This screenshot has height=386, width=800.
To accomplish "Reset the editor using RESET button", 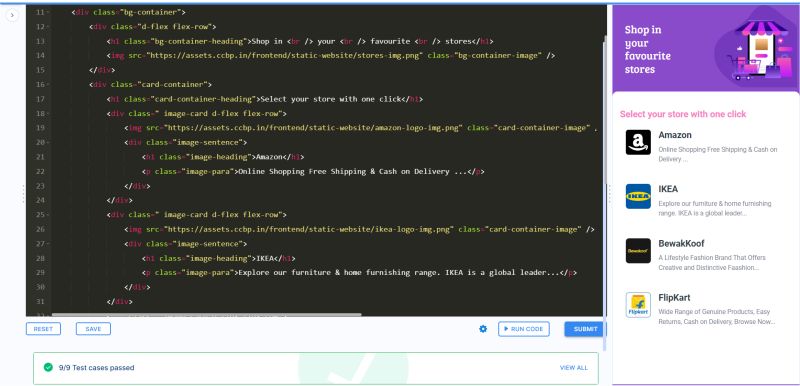I will [x=43, y=329].
